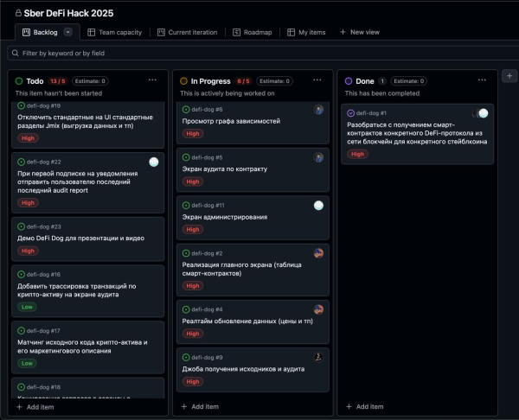The width and height of the screenshot is (519, 420).
Task: Focus the Filter by keyword or by field box
Action: tap(263, 53)
